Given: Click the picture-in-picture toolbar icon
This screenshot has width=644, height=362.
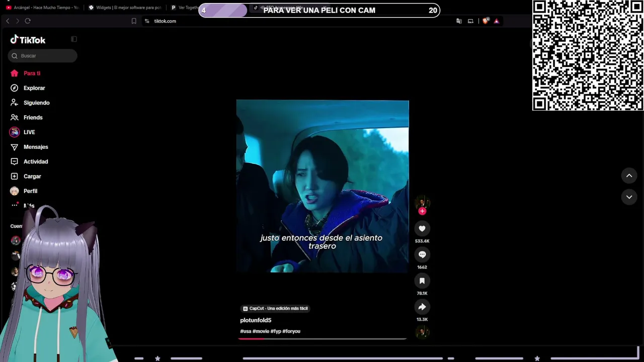Looking at the screenshot, I should 470,21.
